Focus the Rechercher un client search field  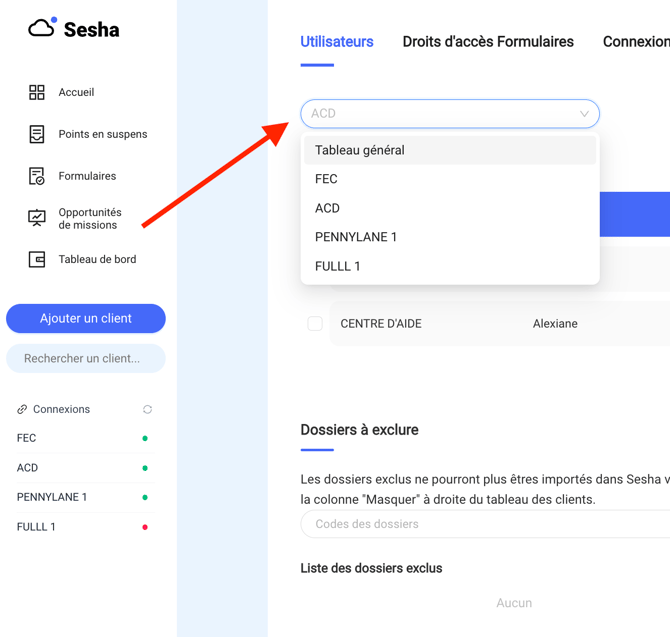click(86, 358)
